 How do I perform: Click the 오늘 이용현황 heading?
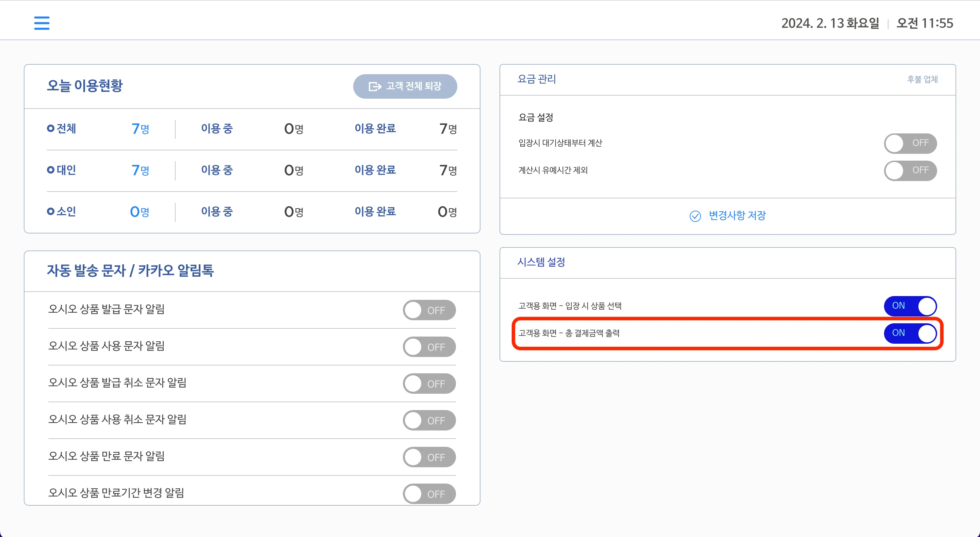84,86
